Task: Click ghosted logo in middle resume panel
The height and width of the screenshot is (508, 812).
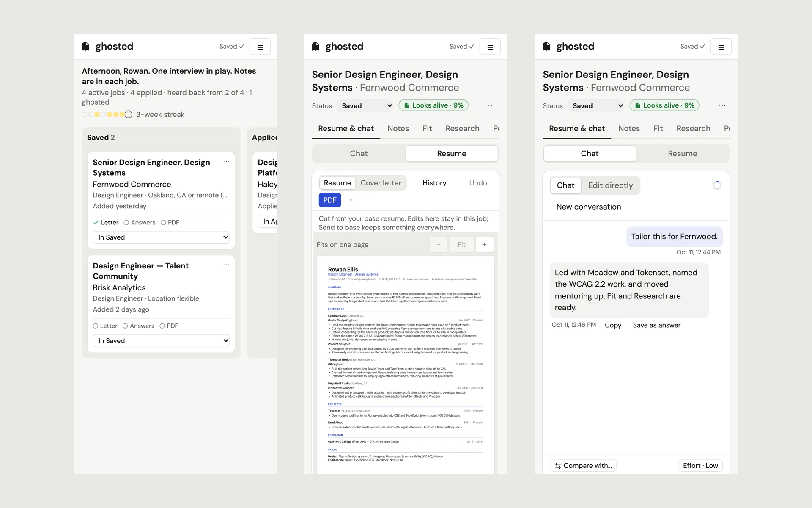Action: (x=337, y=47)
